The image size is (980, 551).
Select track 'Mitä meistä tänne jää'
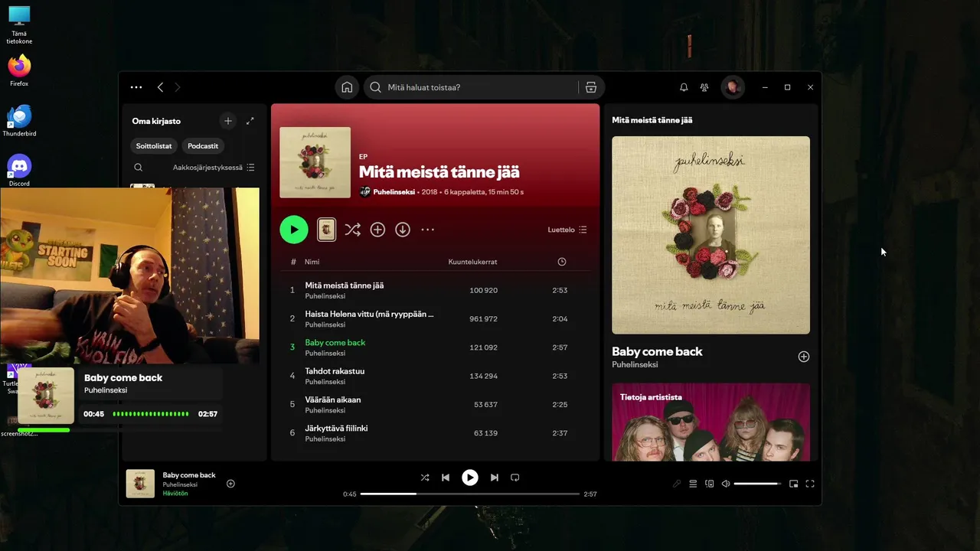[435, 290]
